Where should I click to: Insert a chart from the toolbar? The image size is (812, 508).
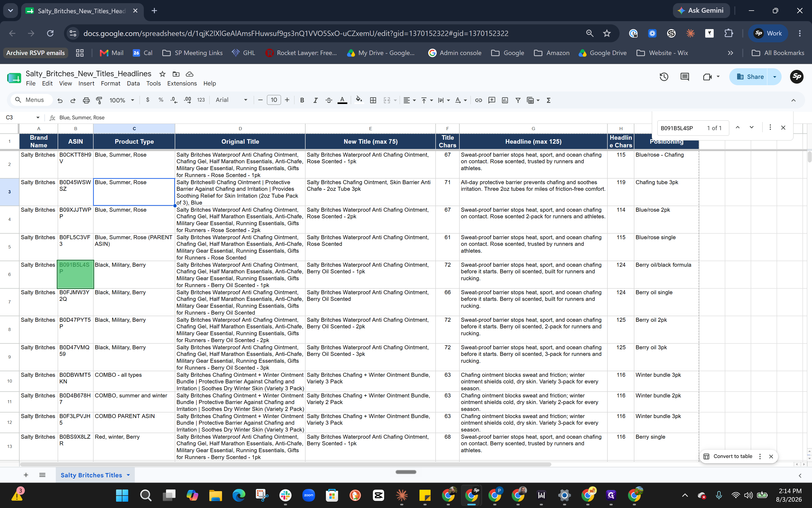tap(505, 100)
